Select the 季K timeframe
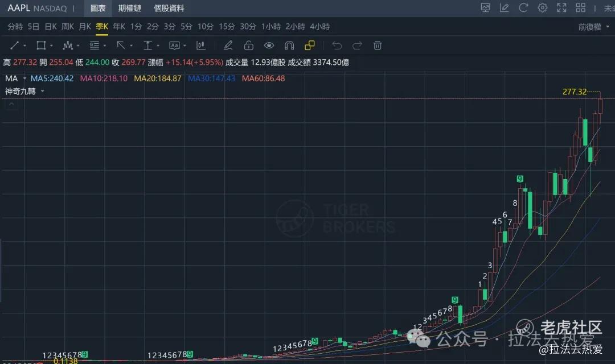The height and width of the screenshot is (364, 615). (102, 27)
